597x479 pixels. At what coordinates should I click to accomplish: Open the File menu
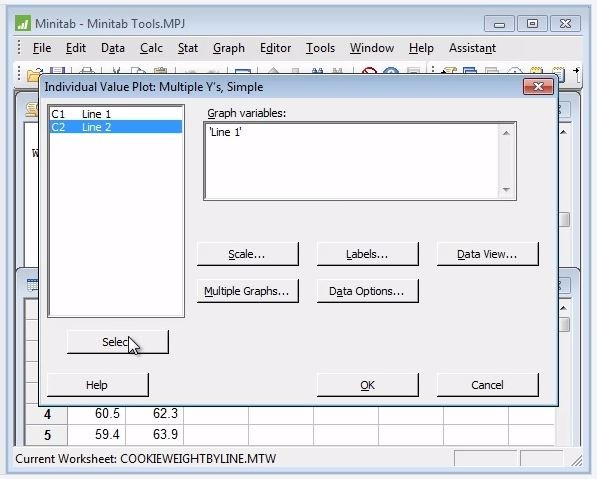coord(42,48)
